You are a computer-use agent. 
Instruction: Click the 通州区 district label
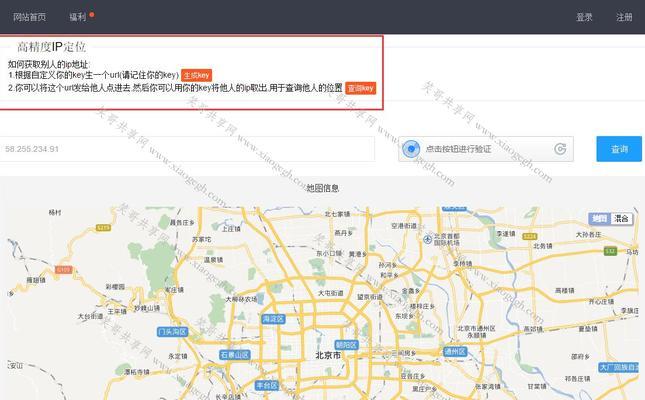coord(455,351)
